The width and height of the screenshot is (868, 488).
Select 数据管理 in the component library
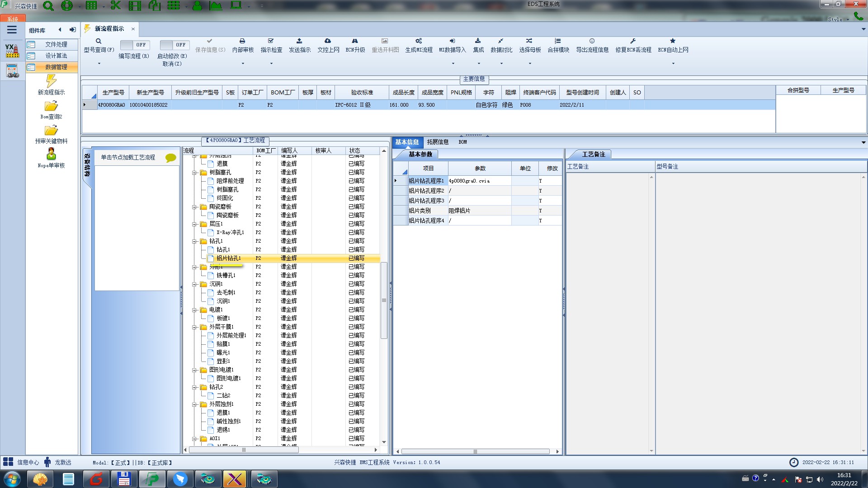[56, 67]
